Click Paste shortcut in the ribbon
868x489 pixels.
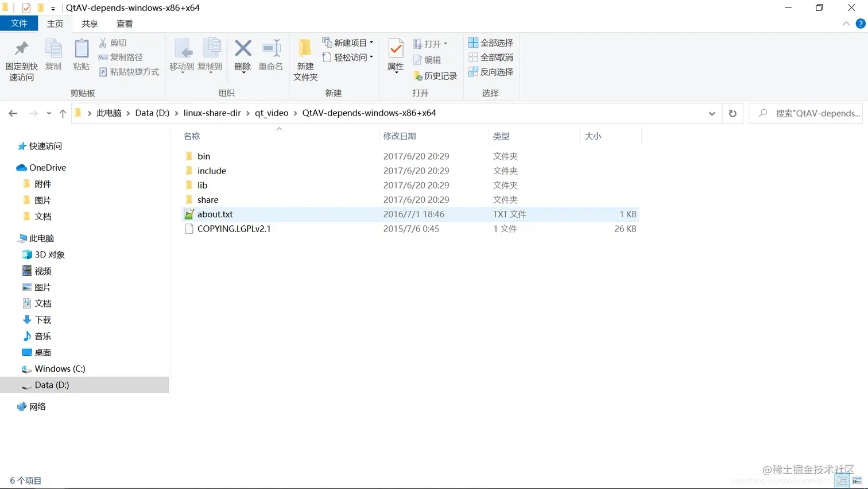(x=129, y=72)
